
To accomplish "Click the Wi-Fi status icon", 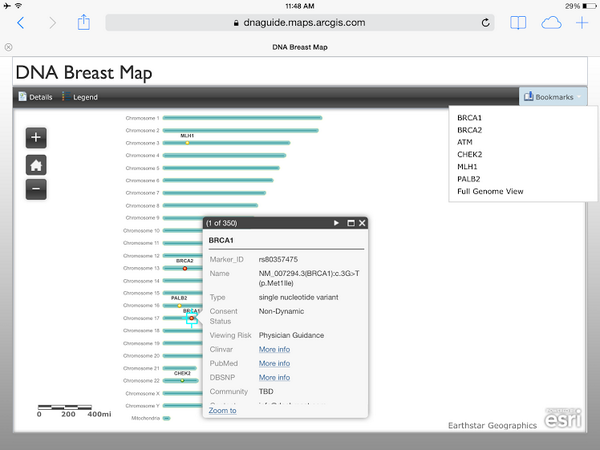I will (x=18, y=5).
